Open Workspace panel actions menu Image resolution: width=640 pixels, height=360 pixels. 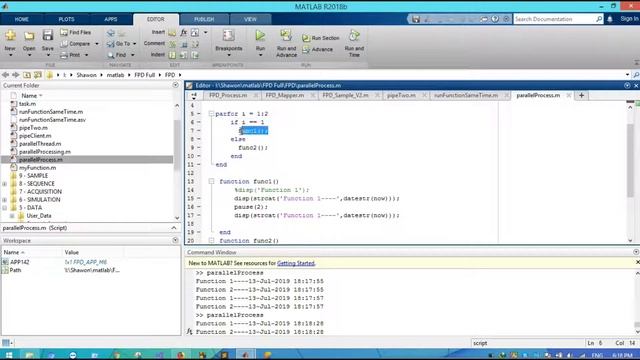point(176,240)
